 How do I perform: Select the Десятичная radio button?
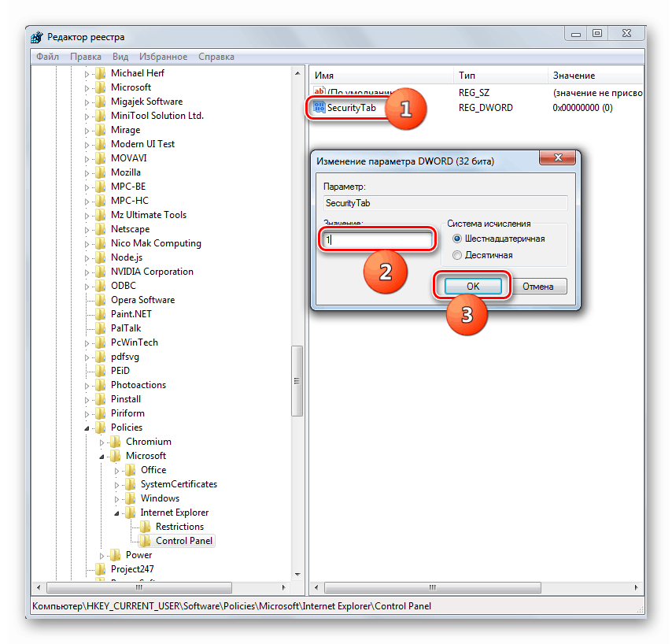[457, 255]
